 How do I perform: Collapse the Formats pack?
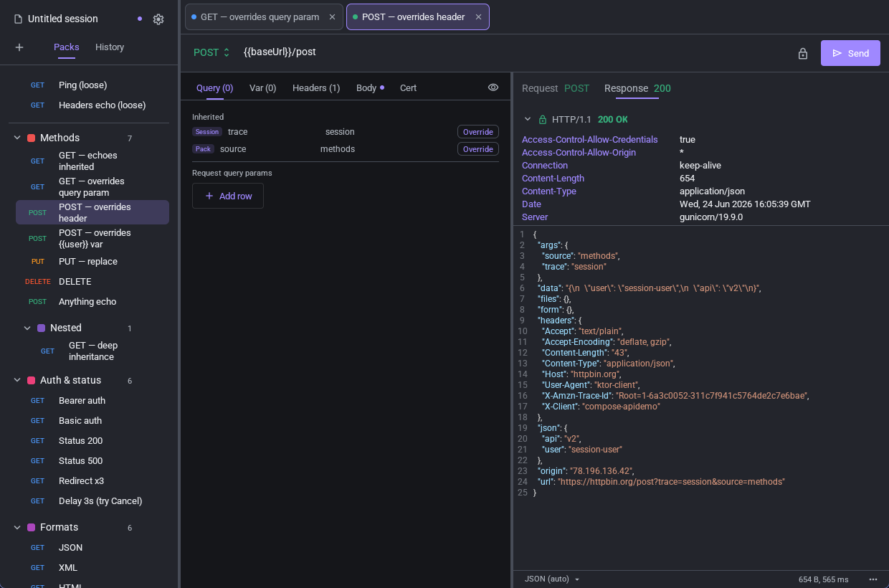point(17,527)
